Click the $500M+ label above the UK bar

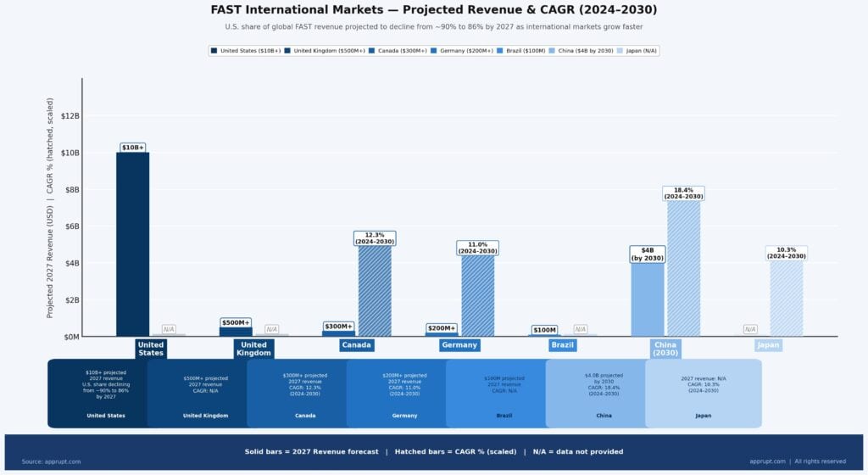(236, 322)
